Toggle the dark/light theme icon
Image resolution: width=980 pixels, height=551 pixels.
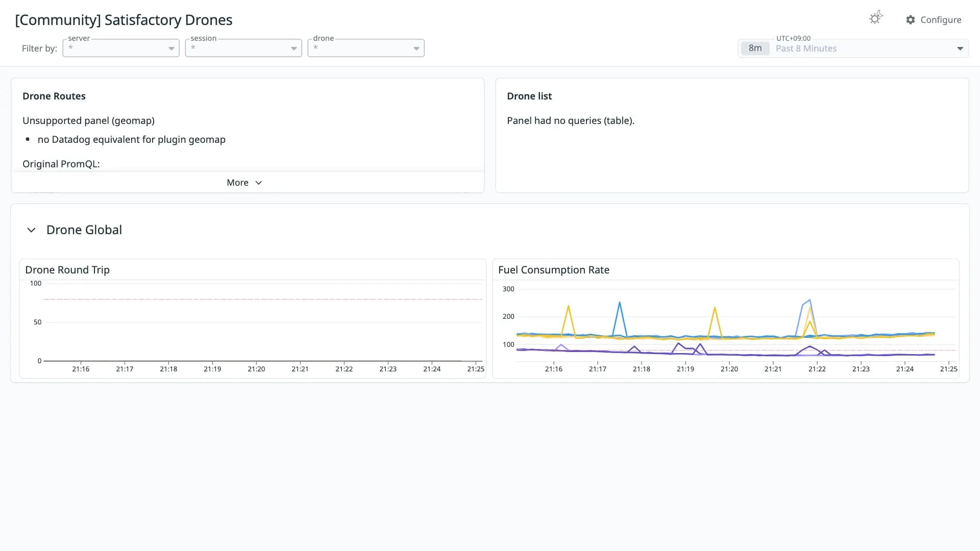[x=875, y=18]
